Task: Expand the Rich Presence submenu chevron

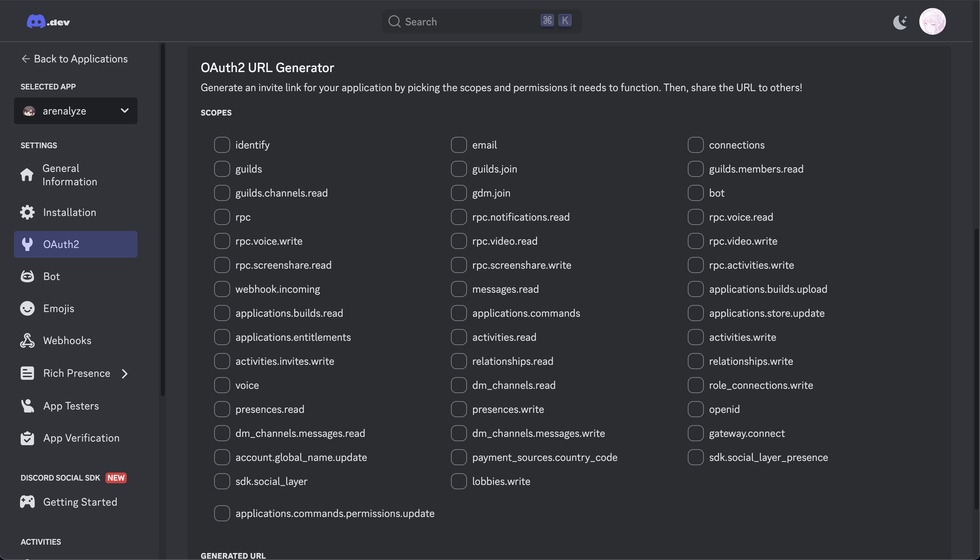Action: click(124, 373)
